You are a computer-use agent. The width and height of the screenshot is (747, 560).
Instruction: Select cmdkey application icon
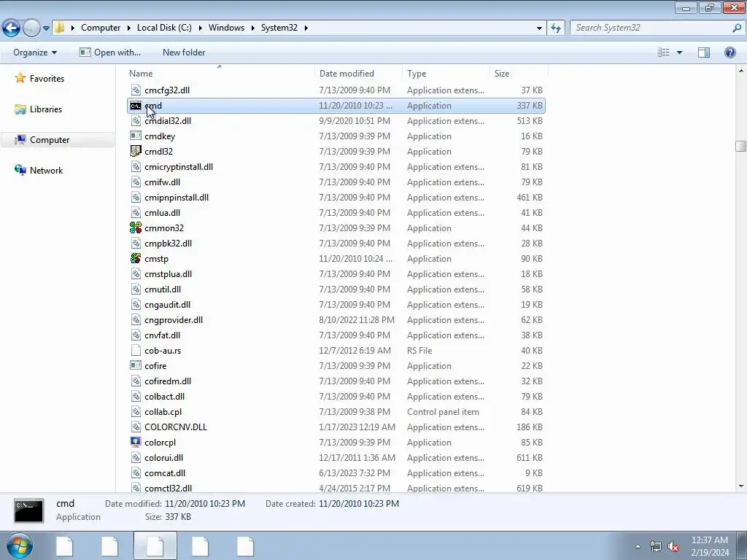135,136
